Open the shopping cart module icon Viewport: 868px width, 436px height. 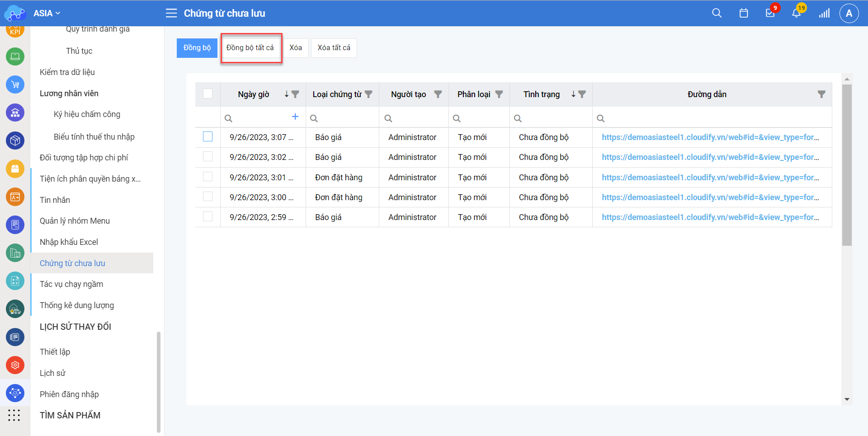[15, 84]
